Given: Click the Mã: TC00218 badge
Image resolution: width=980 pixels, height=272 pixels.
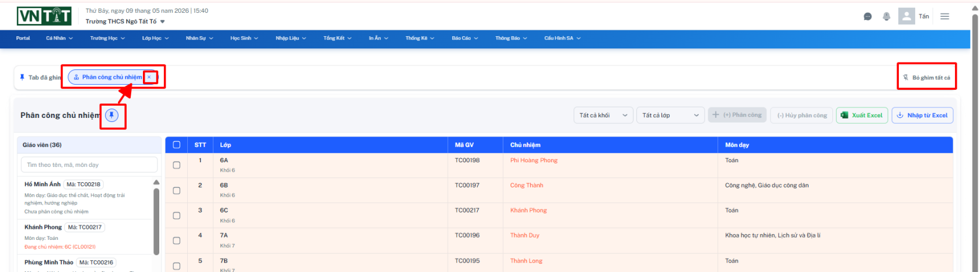Looking at the screenshot, I should point(83,184).
